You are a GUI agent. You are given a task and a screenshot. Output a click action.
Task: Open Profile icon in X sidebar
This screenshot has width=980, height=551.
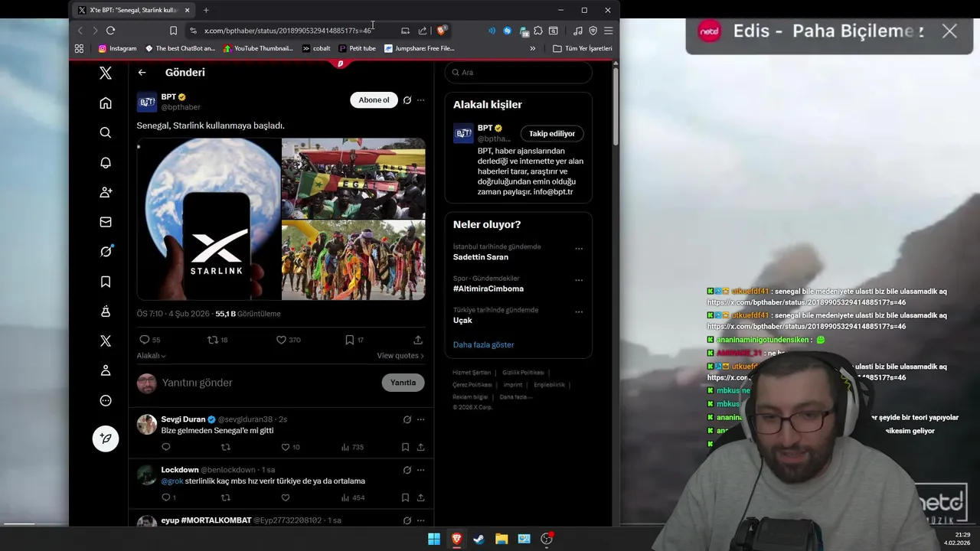106,370
